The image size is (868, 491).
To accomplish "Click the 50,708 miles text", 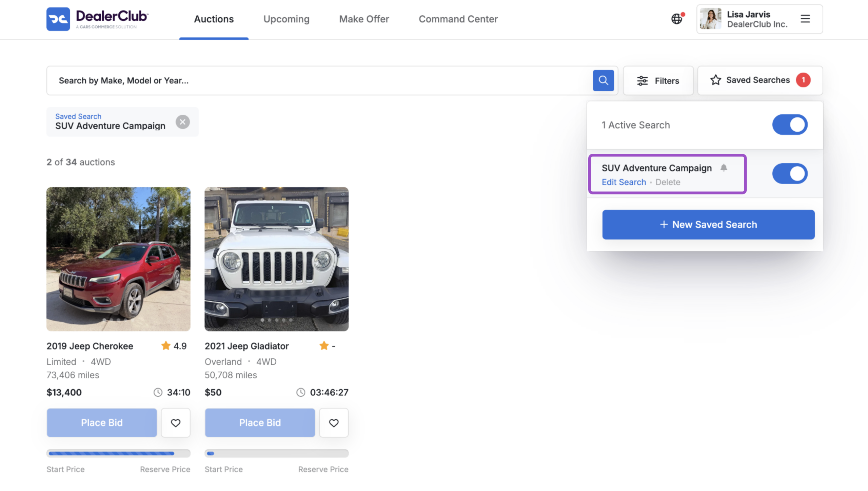I will pos(231,375).
